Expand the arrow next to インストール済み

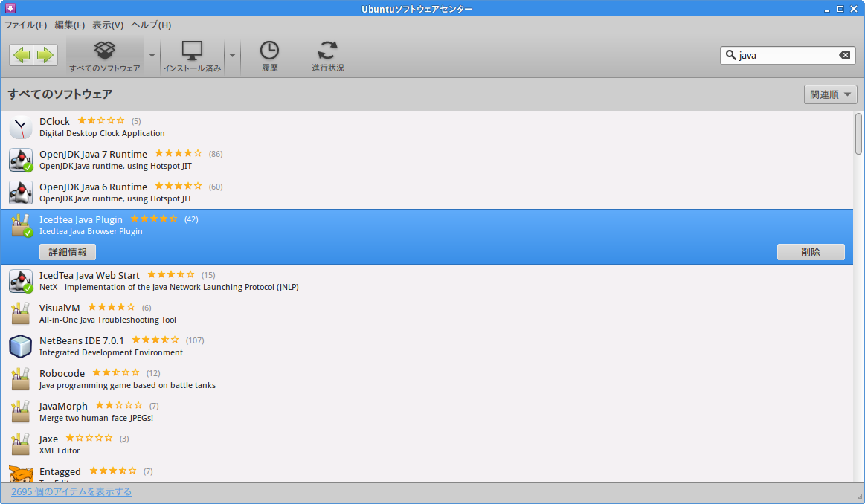pyautogui.click(x=231, y=56)
